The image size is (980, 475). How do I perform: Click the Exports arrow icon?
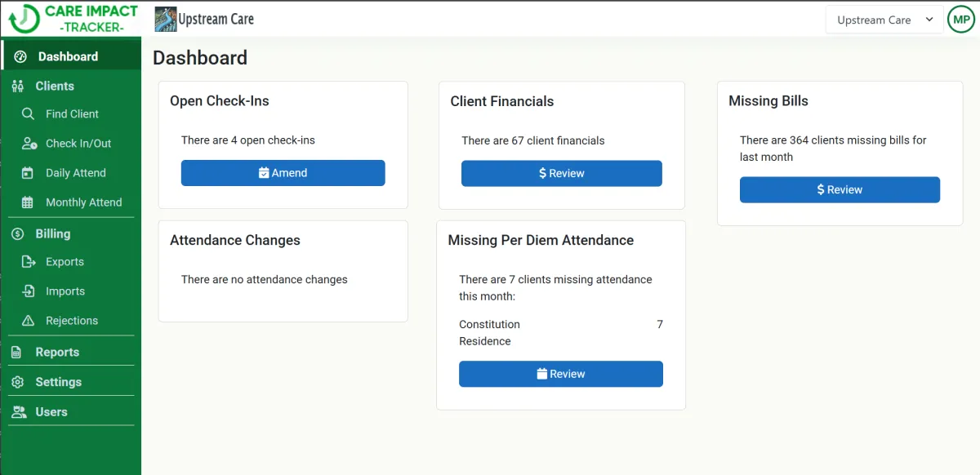(29, 262)
